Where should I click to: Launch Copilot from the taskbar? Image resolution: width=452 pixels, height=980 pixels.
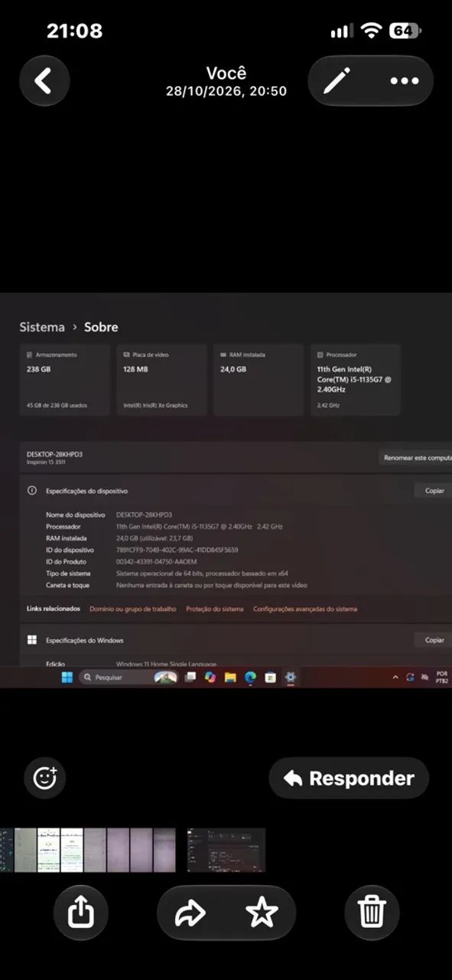[x=210, y=678]
